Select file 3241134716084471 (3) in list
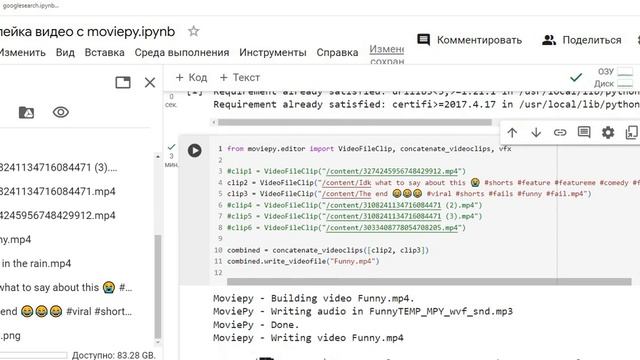Image resolution: width=640 pixels, height=360 pixels. click(58, 167)
